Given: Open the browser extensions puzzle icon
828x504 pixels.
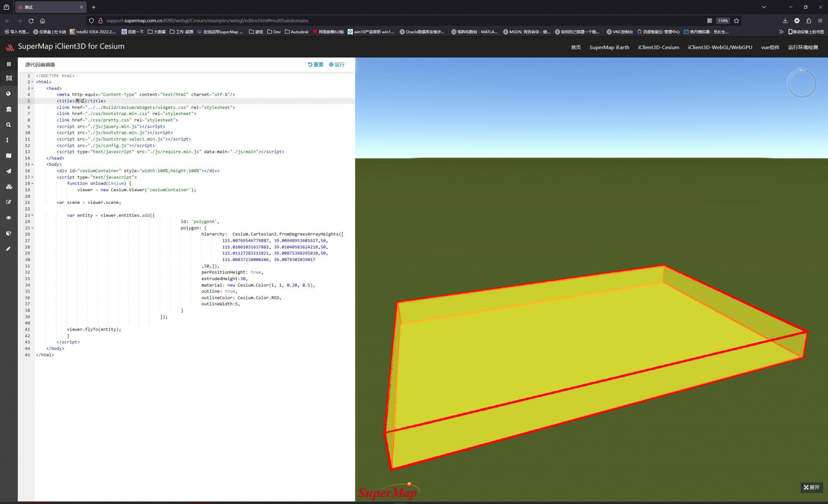Looking at the screenshot, I should coord(808,20).
